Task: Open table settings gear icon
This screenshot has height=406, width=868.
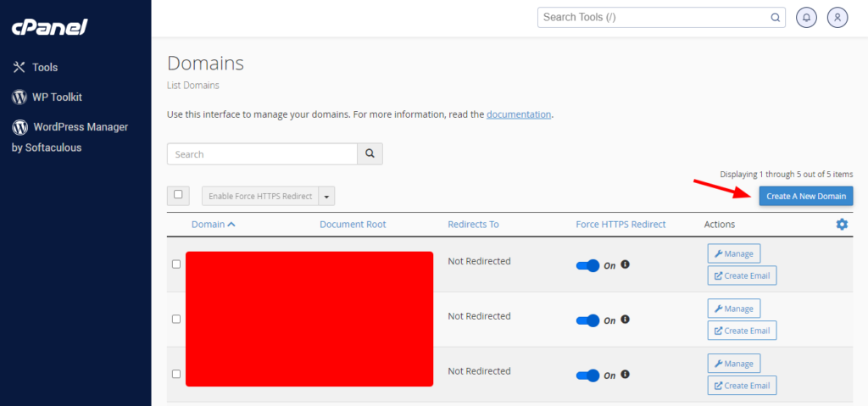Action: [842, 225]
